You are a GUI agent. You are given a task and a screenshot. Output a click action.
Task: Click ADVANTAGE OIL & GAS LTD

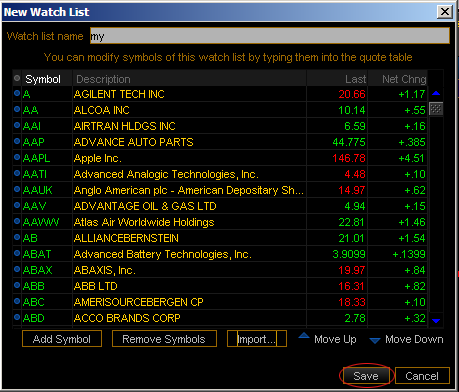tap(145, 206)
